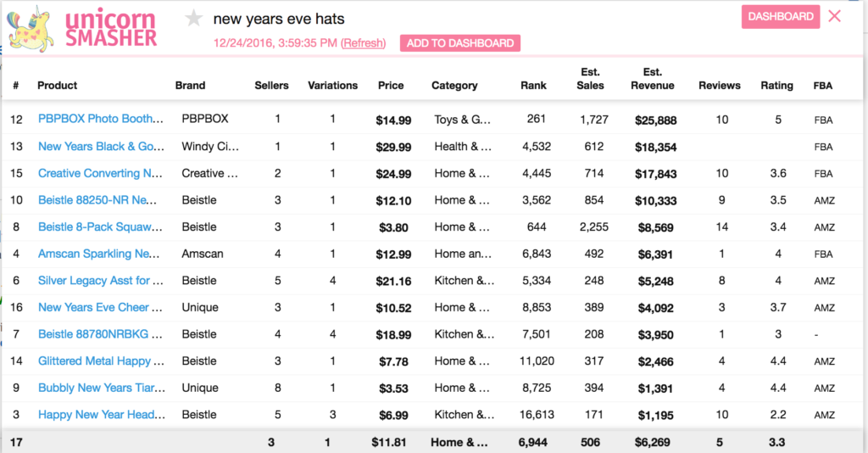The height and width of the screenshot is (453, 868).
Task: Click 'Toys & G…' category cell
Action: pyautogui.click(x=462, y=120)
